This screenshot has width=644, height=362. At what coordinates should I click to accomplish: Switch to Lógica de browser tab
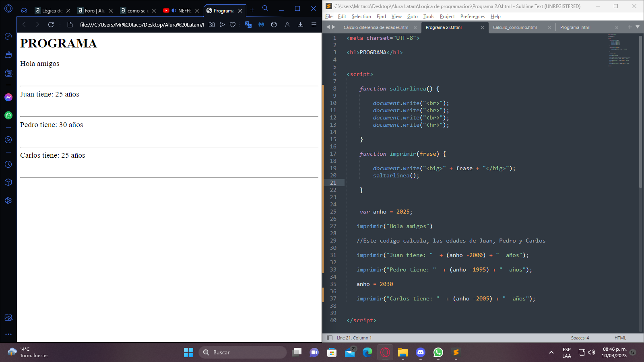pyautogui.click(x=52, y=10)
